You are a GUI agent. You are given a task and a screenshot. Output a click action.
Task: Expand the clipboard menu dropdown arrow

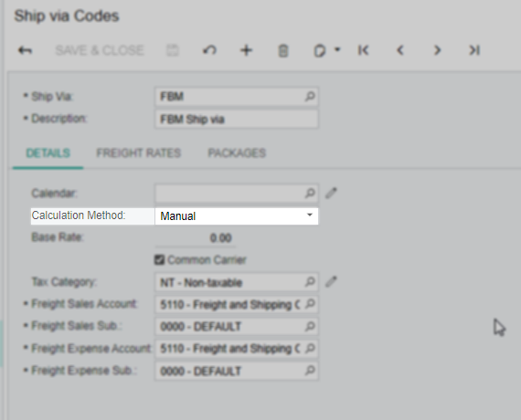(337, 50)
